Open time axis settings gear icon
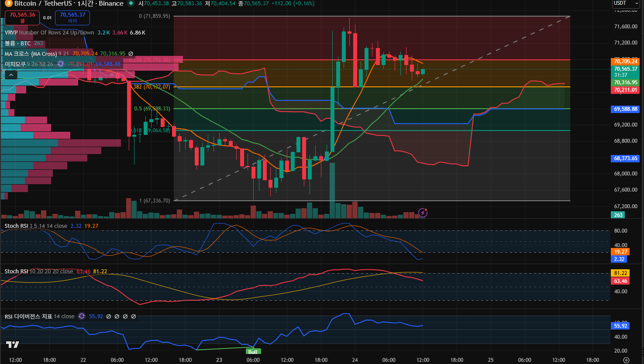 tap(626, 360)
